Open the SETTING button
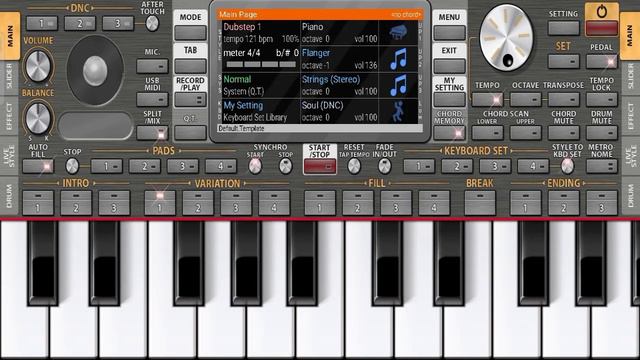This screenshot has width=640, height=360. point(563,28)
